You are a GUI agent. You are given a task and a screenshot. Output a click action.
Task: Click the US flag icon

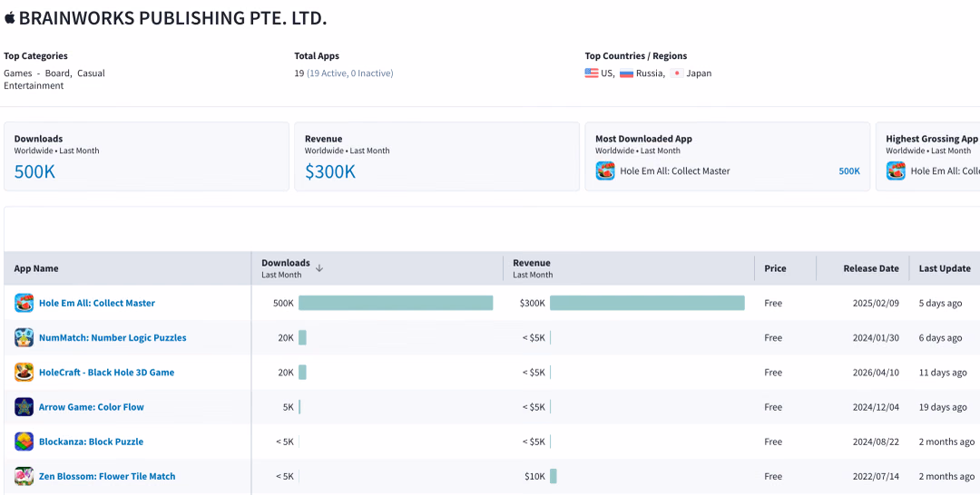pyautogui.click(x=592, y=73)
